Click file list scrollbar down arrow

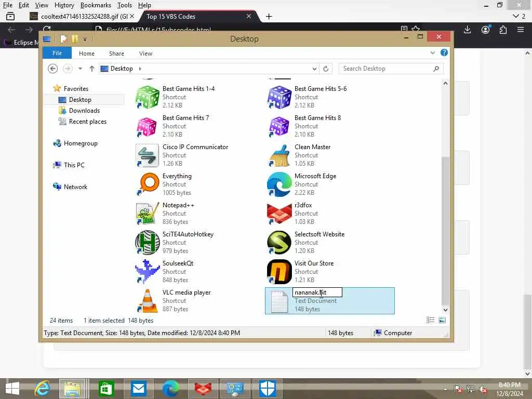tap(445, 310)
